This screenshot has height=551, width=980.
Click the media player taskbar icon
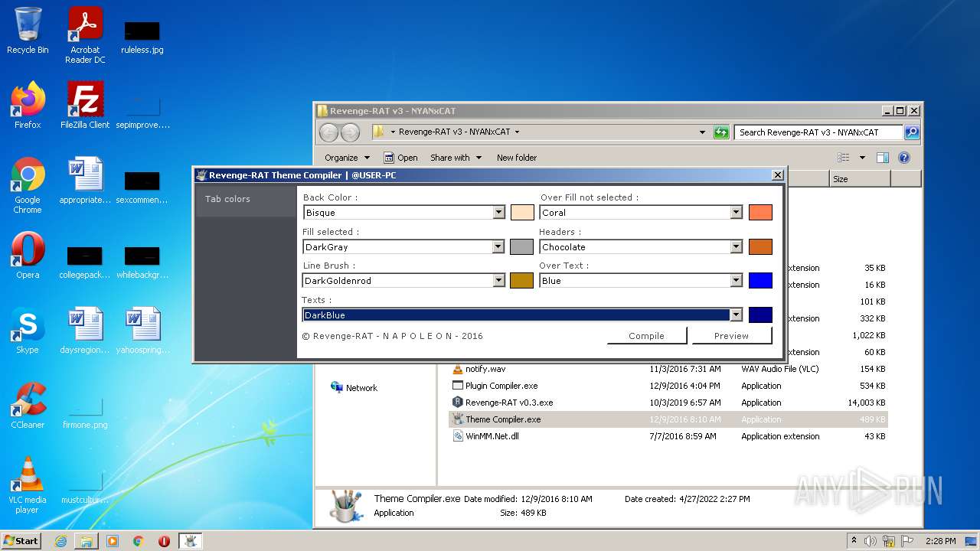(113, 541)
